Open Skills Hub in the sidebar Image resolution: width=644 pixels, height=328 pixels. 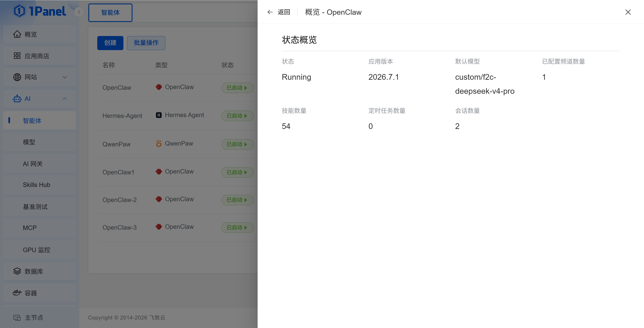(x=40, y=185)
